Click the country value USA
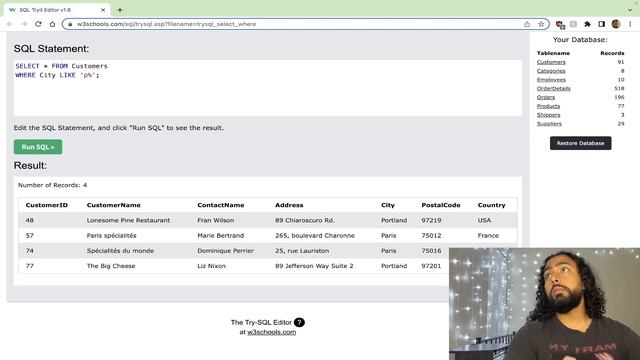 click(484, 220)
